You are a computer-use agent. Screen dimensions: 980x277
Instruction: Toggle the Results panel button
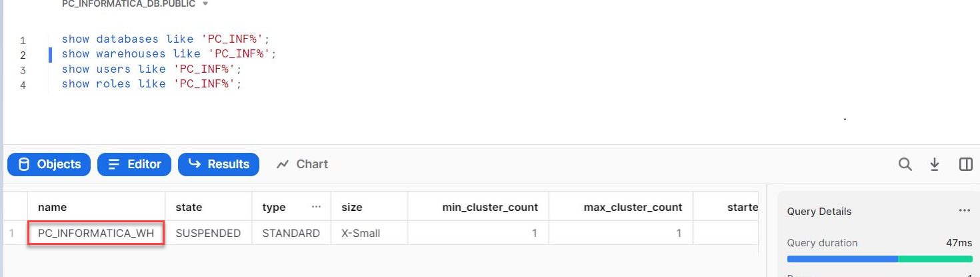218,164
